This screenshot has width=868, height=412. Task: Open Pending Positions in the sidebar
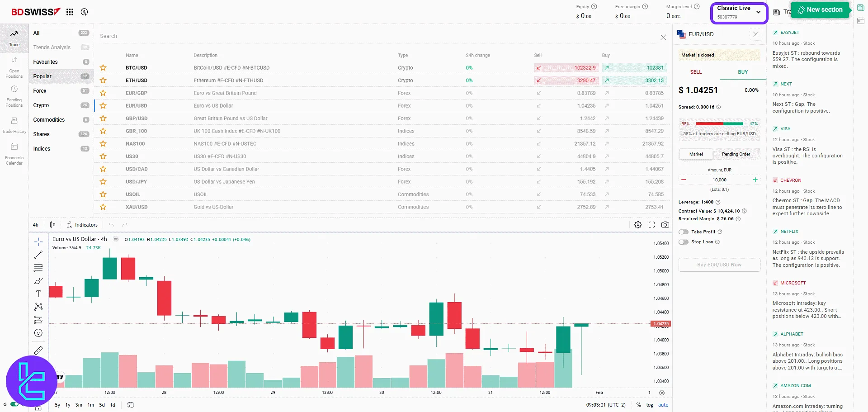pos(14,96)
